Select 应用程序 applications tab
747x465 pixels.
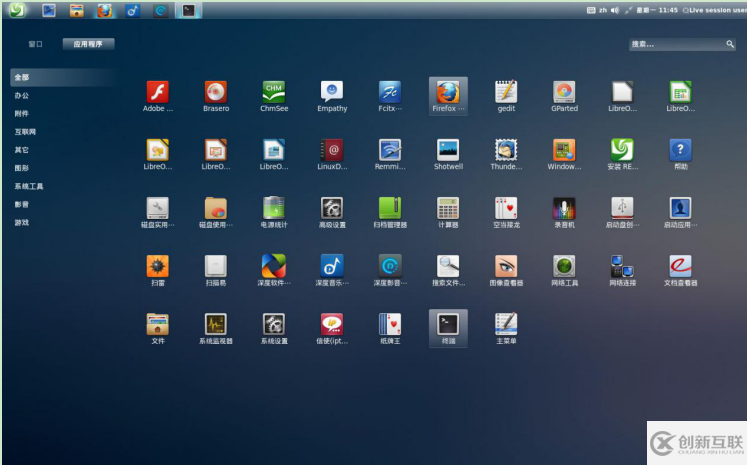88,44
